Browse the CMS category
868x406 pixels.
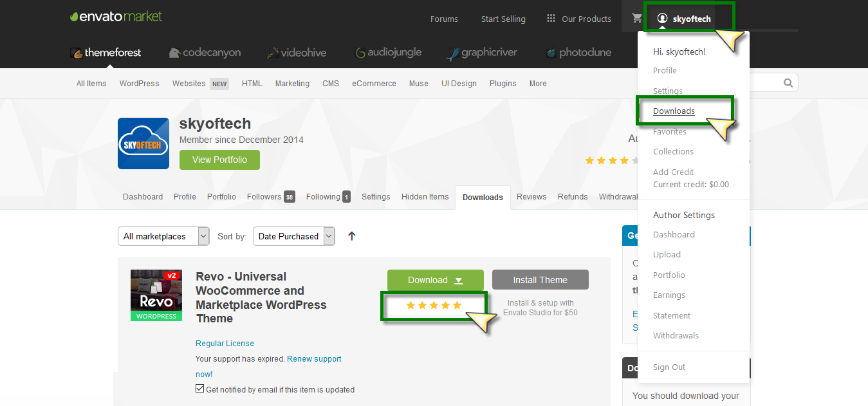(x=331, y=84)
